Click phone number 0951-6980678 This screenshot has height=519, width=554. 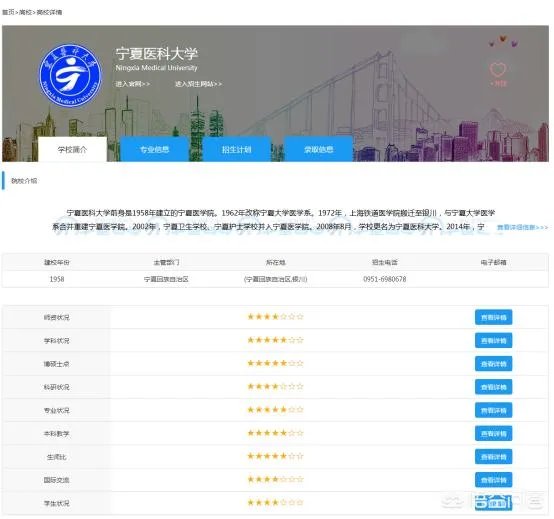coord(384,279)
